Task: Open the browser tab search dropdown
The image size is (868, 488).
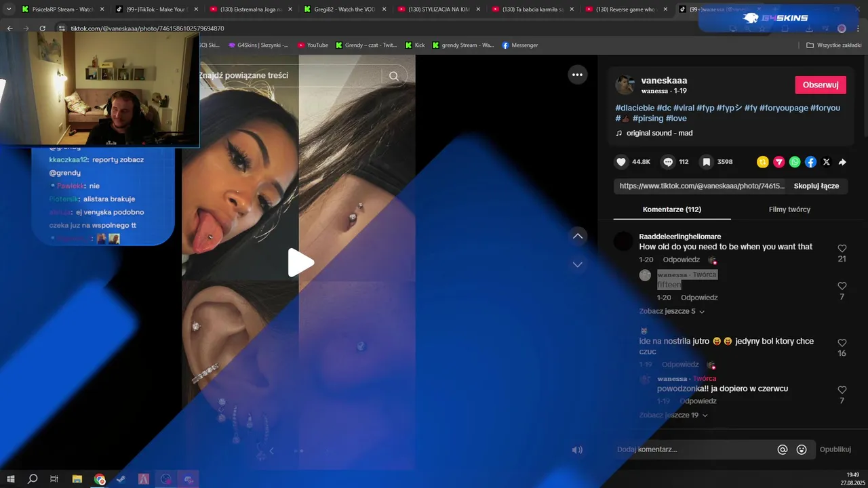Action: point(9,9)
